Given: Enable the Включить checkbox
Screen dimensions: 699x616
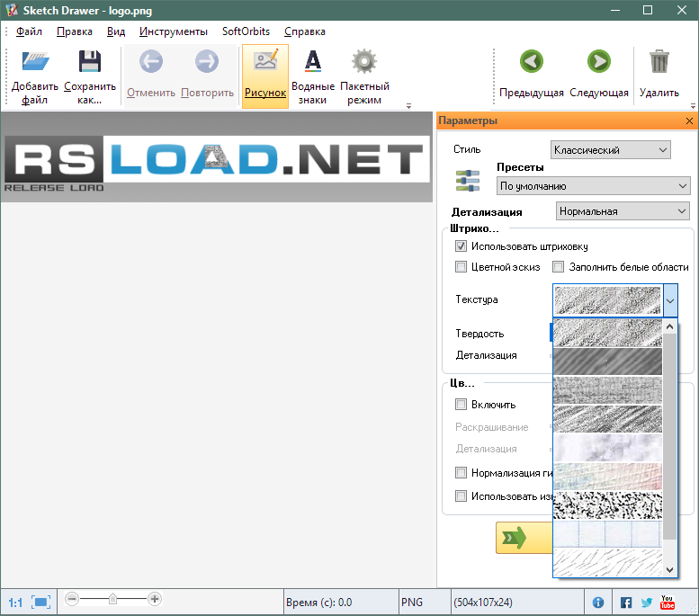Looking at the screenshot, I should point(461,404).
